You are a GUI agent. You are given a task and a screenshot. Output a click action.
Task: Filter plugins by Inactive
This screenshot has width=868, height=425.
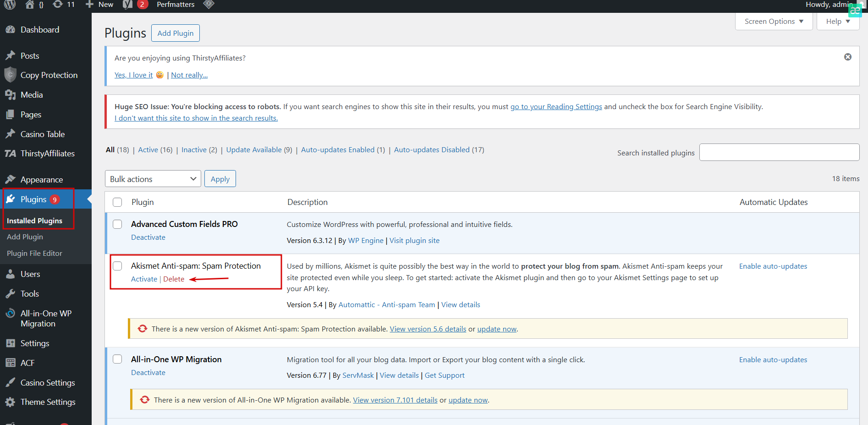[x=194, y=150]
